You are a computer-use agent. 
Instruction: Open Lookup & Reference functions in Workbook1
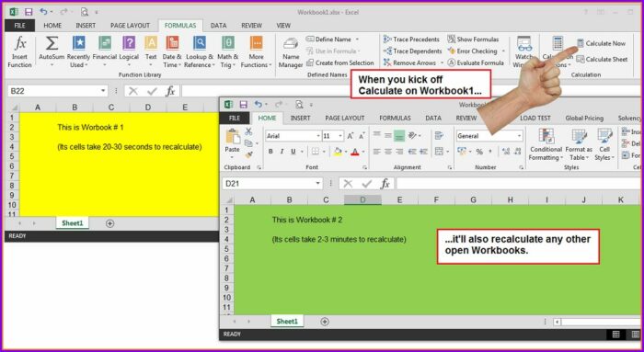(200, 51)
